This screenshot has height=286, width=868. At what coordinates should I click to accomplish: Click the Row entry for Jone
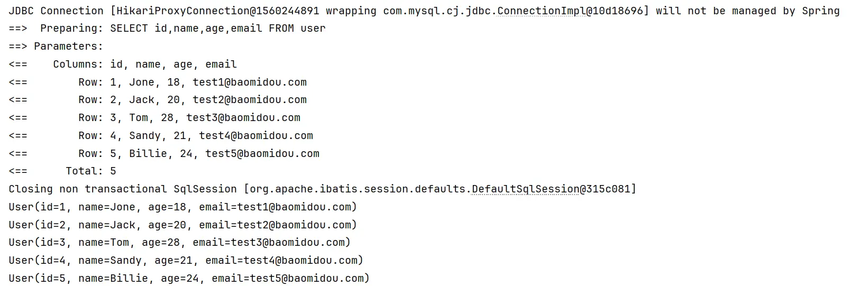coord(192,82)
